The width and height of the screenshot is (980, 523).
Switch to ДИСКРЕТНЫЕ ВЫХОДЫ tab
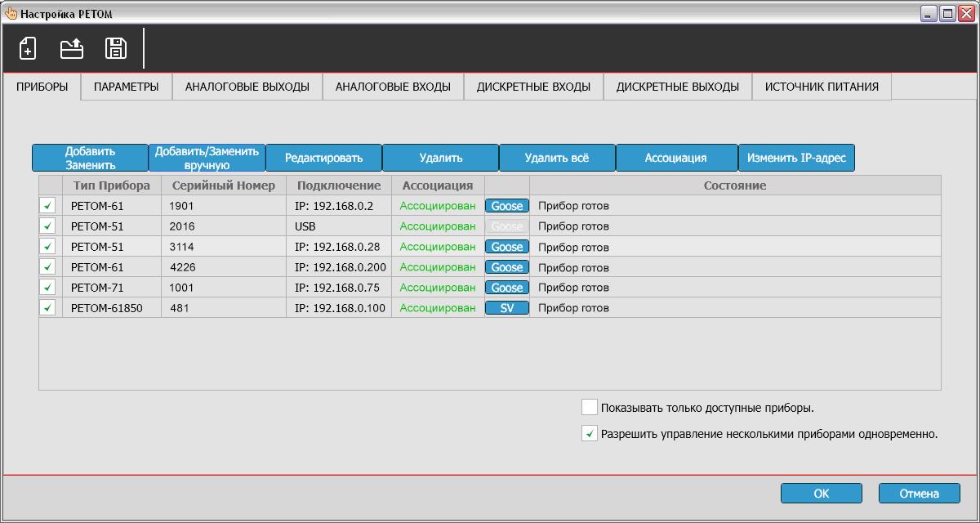click(678, 87)
